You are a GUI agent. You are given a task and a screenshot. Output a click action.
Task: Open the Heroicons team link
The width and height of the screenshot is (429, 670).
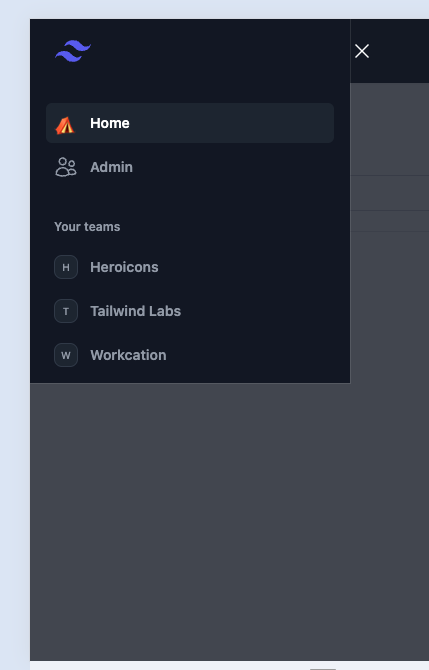(124, 267)
